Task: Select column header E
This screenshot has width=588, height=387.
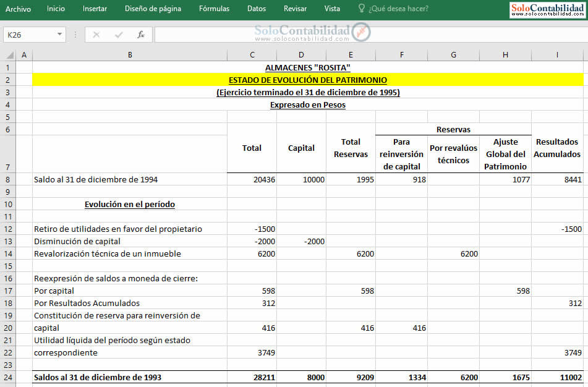Action: click(351, 55)
